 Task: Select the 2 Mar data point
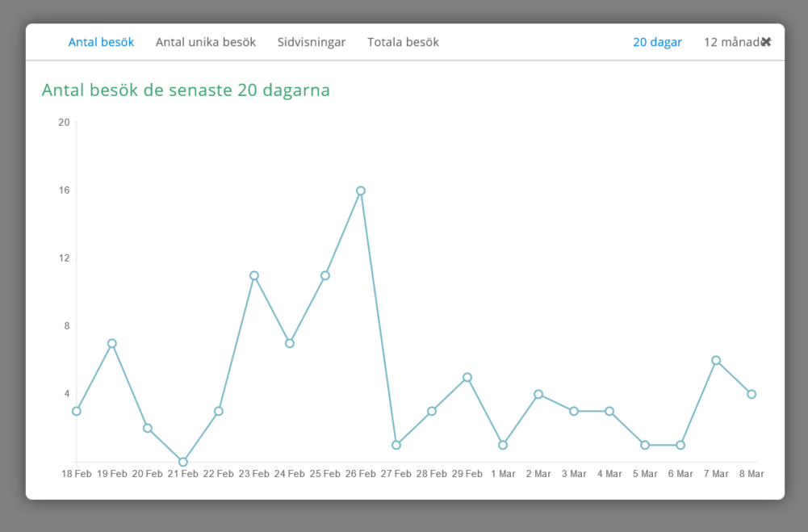[x=538, y=394]
